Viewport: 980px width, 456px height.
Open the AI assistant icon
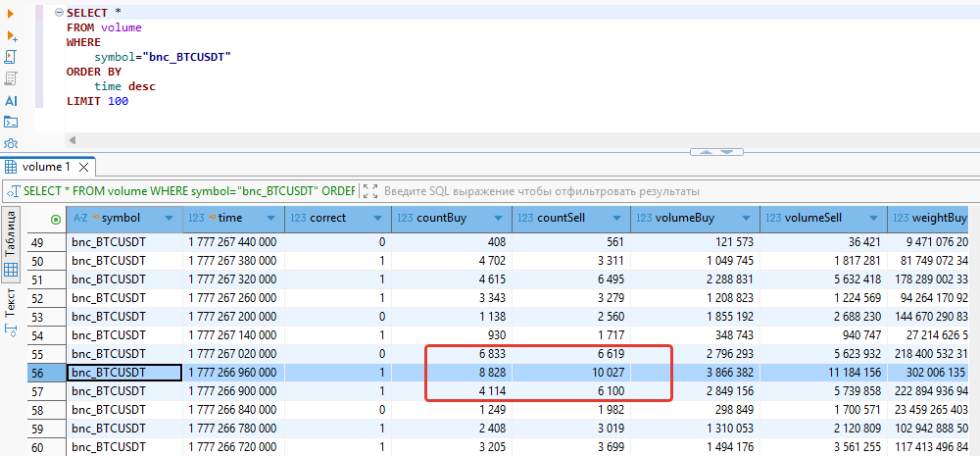pyautogui.click(x=12, y=100)
